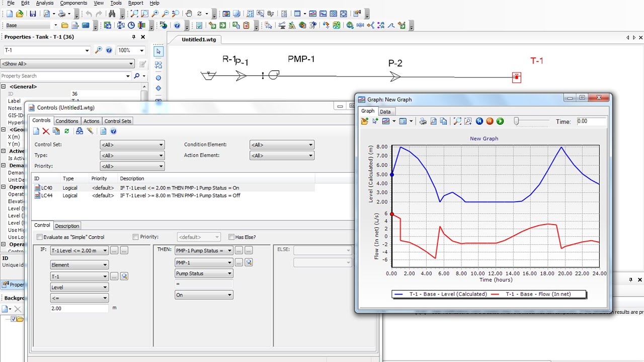
Task: Click the Save icon in the main toolbar
Action: tap(33, 14)
